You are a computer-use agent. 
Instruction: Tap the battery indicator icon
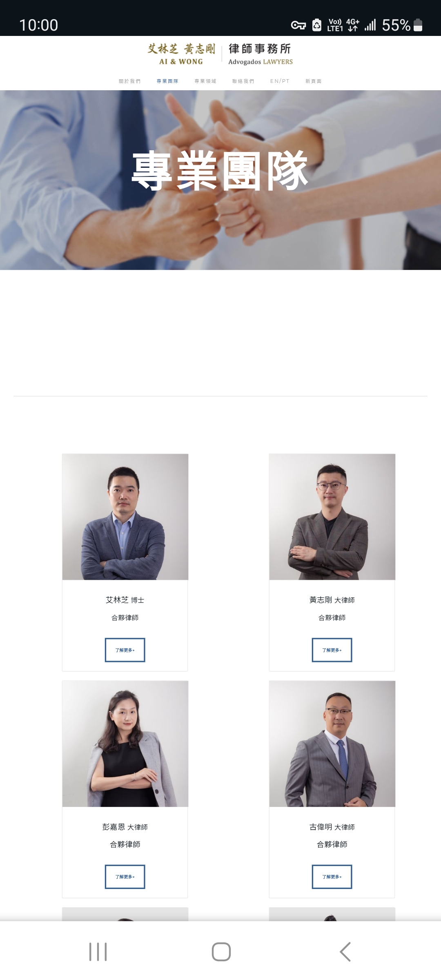click(x=418, y=25)
